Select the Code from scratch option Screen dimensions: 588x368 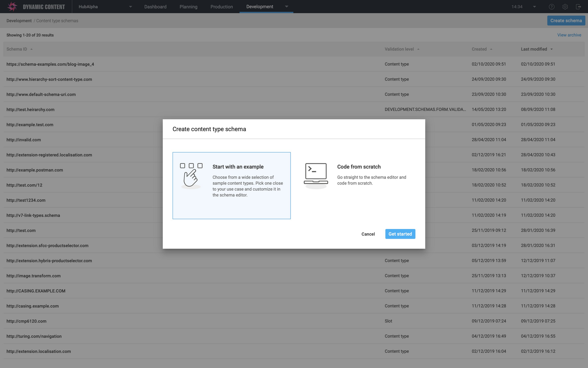(356, 185)
